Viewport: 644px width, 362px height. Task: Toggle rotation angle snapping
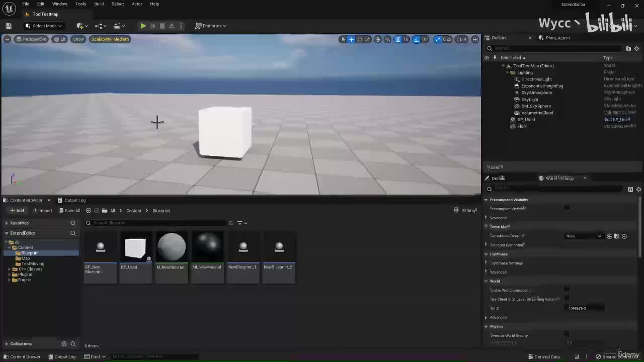[416, 39]
